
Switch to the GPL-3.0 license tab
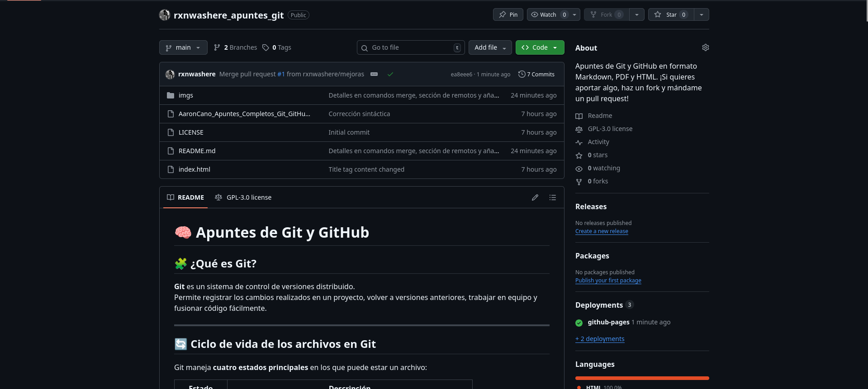click(243, 197)
